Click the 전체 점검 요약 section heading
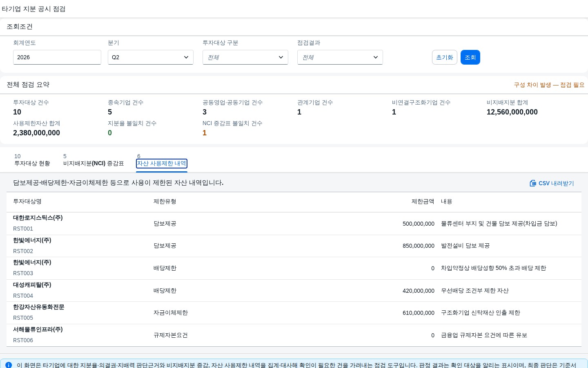 click(x=28, y=85)
